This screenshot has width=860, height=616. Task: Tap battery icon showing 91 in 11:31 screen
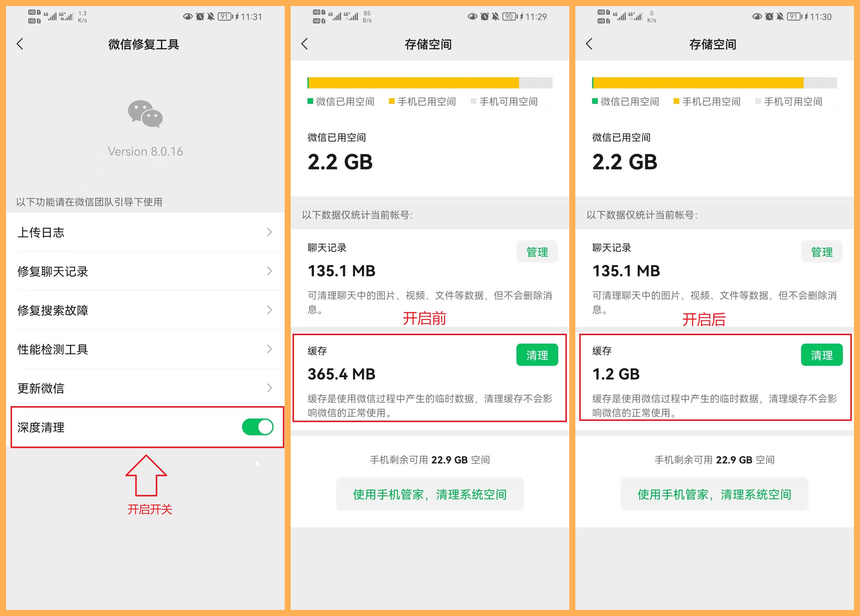[225, 17]
